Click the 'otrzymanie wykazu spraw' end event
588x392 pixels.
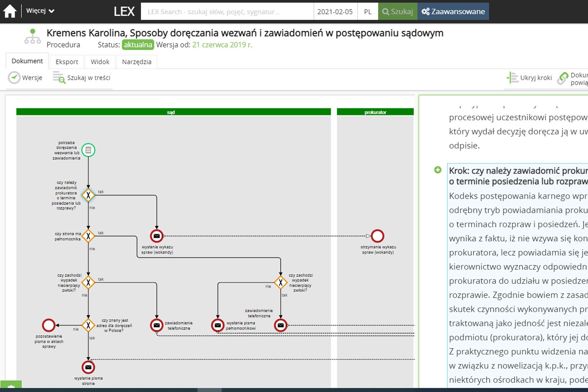coord(377,236)
